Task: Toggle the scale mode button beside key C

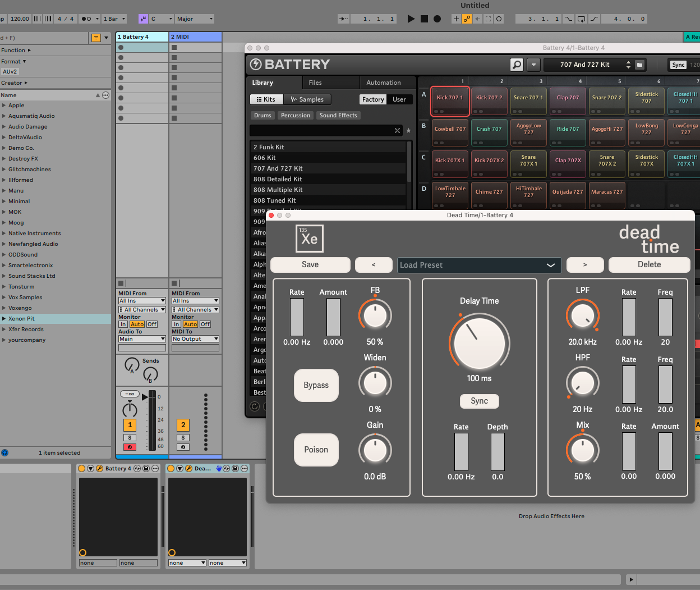Action: (143, 19)
